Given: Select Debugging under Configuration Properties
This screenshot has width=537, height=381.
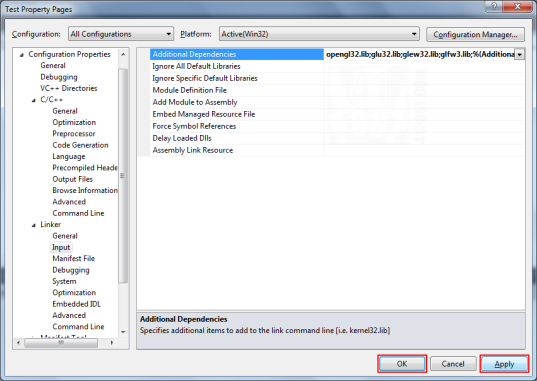Looking at the screenshot, I should click(x=59, y=77).
